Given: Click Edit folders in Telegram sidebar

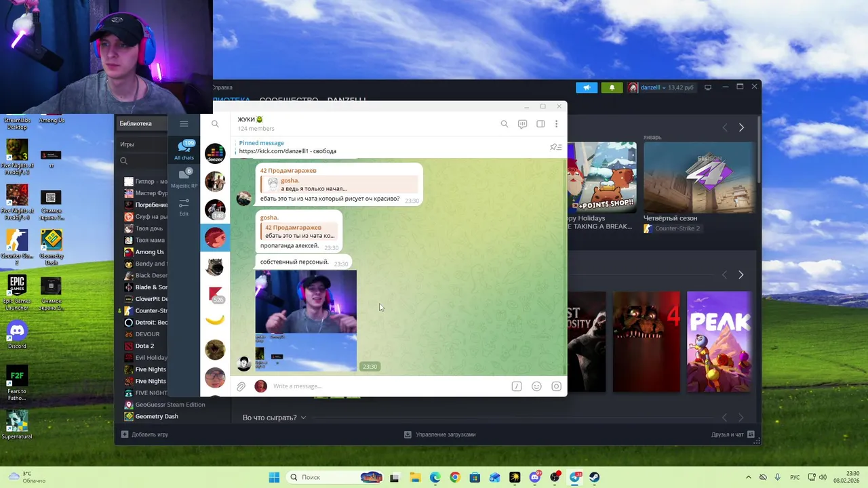Looking at the screenshot, I should tap(184, 207).
